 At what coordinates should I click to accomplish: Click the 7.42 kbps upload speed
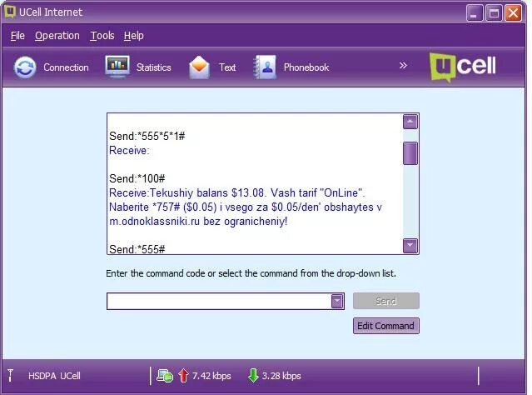pyautogui.click(x=211, y=376)
